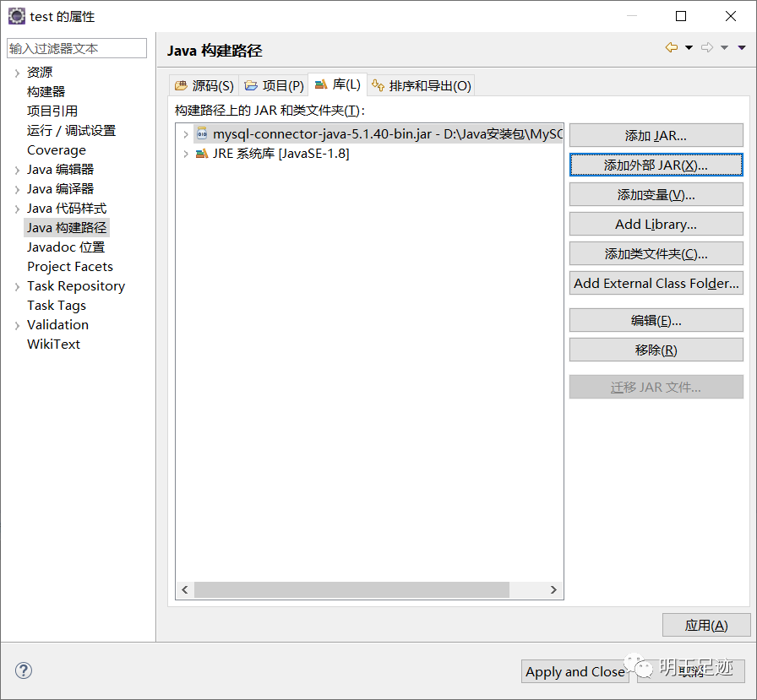Click the mysql-connector jar file icon
The image size is (757, 700).
pyautogui.click(x=202, y=133)
